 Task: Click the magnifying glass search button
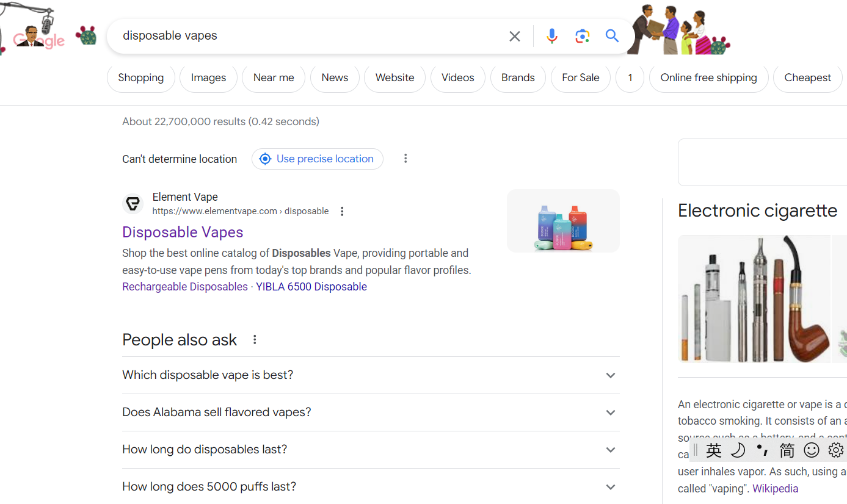613,36
